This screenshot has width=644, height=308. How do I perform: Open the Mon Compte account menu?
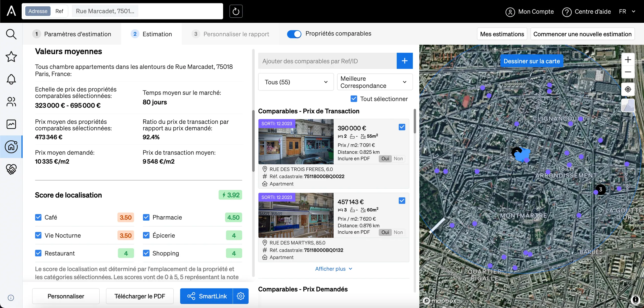530,12
